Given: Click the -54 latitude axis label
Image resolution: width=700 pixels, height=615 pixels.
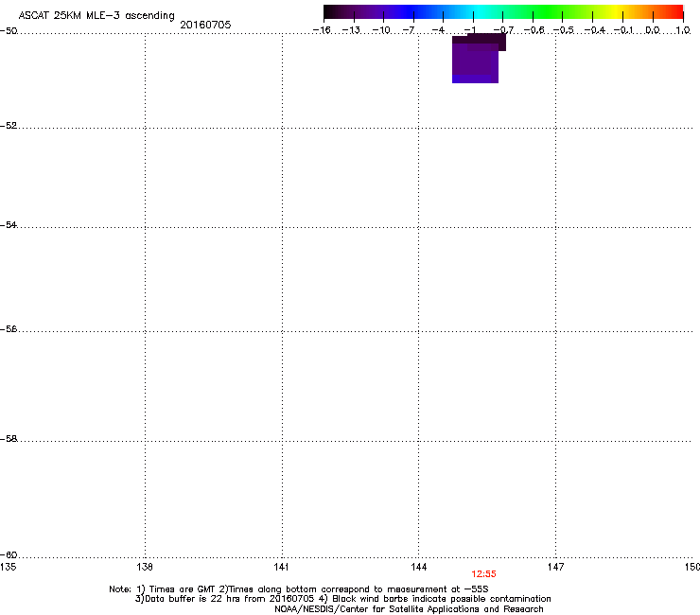Looking at the screenshot, I should tap(9, 224).
